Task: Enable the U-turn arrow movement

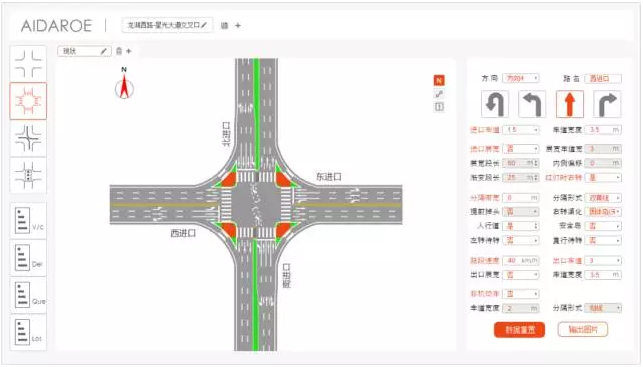Action: tap(495, 104)
